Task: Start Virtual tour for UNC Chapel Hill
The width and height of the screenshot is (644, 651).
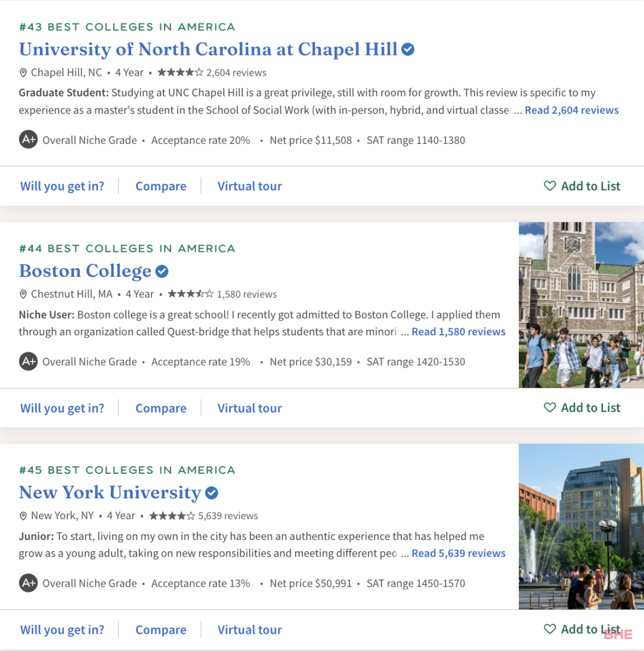Action: coord(250,186)
